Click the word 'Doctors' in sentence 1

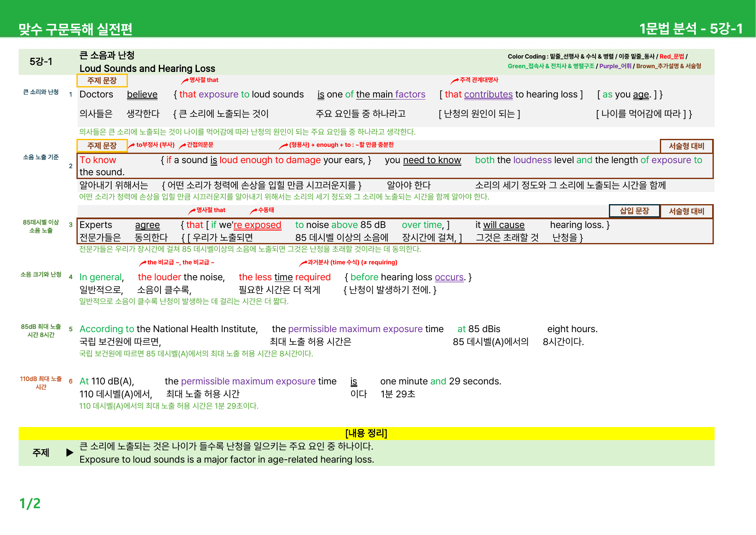(x=96, y=95)
